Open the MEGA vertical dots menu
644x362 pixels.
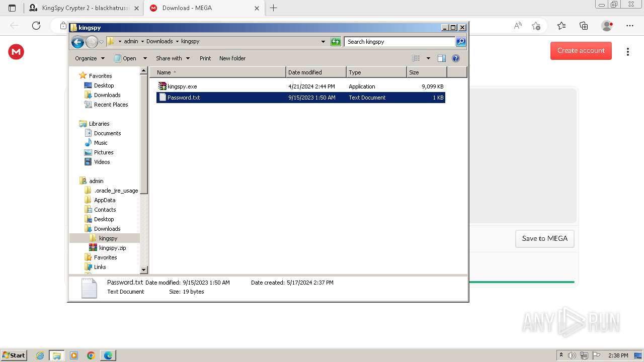[x=627, y=52]
